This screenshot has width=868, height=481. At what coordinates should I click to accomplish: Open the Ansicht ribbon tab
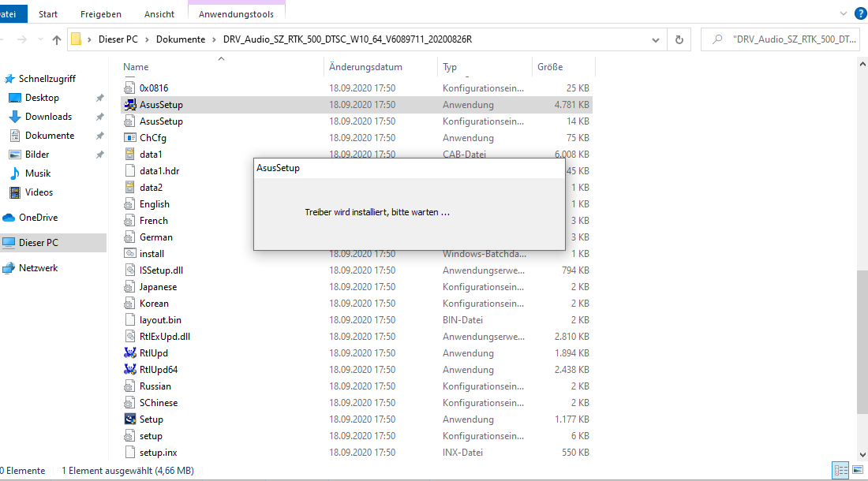tap(159, 14)
